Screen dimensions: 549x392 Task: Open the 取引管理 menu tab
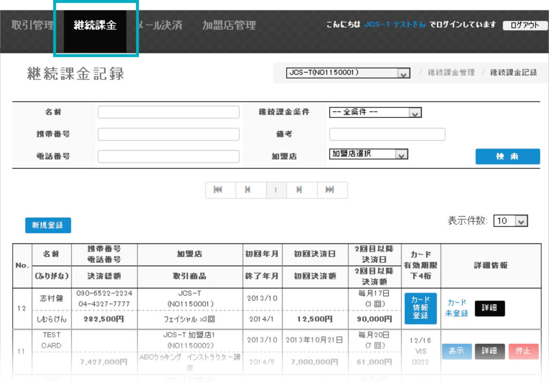33,25
